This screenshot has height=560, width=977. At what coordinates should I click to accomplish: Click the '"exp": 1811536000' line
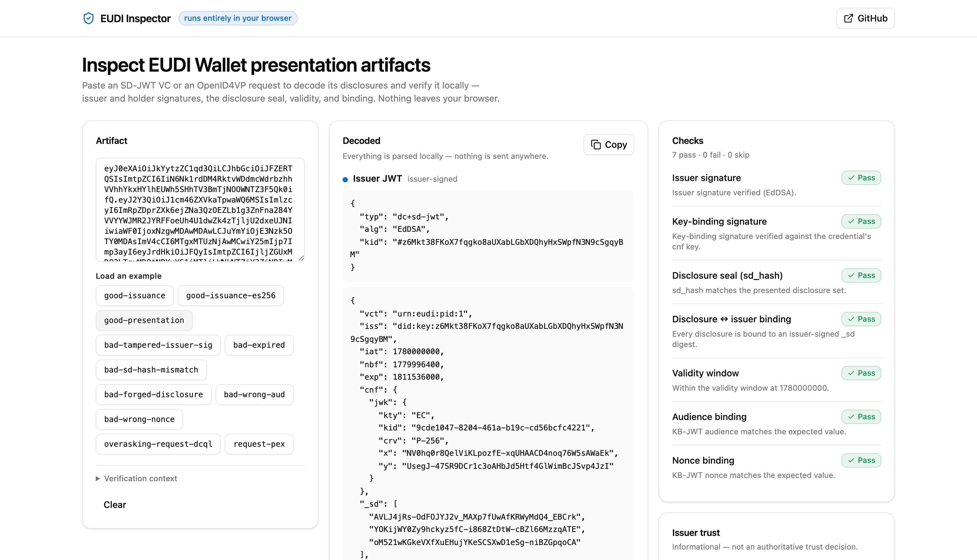tap(402, 377)
